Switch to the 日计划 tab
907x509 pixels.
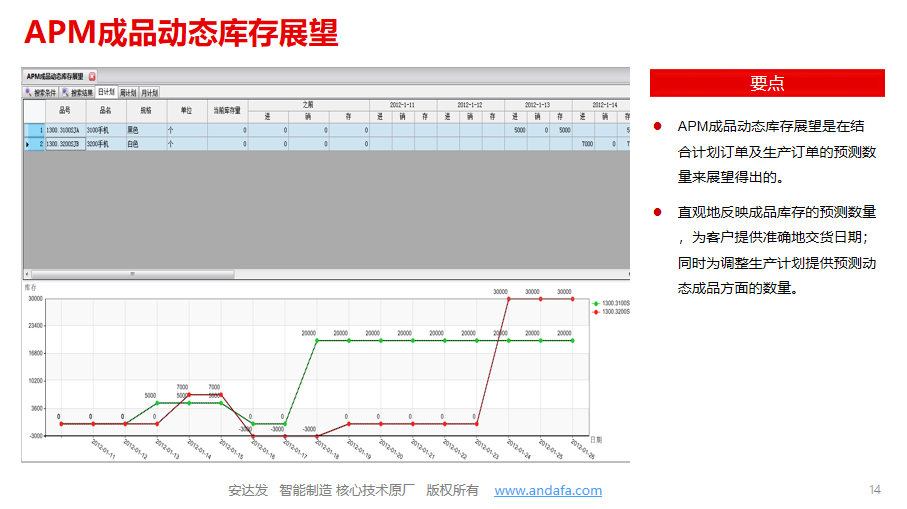(106, 92)
